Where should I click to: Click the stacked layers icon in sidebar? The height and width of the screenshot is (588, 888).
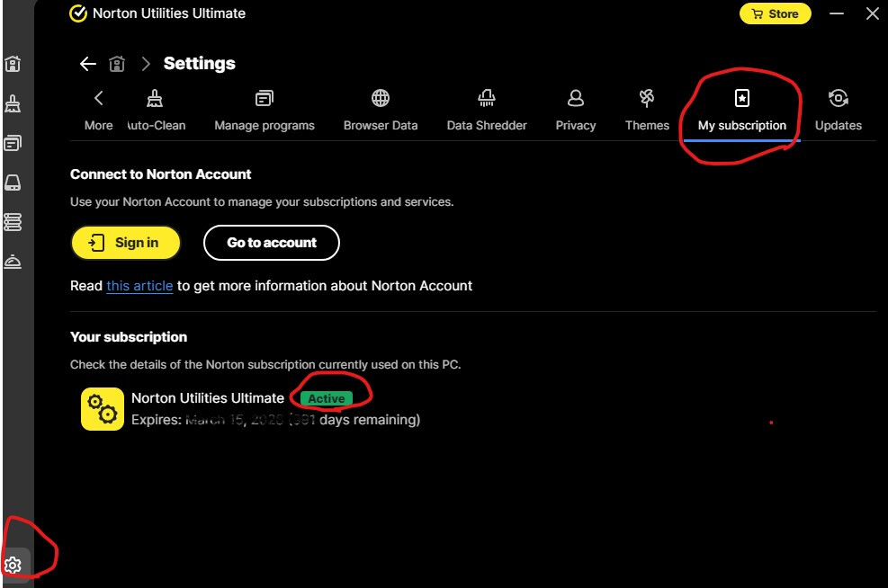[13, 221]
